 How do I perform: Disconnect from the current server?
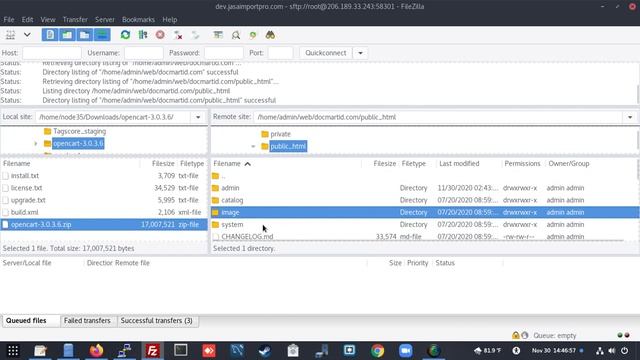(x=178, y=35)
